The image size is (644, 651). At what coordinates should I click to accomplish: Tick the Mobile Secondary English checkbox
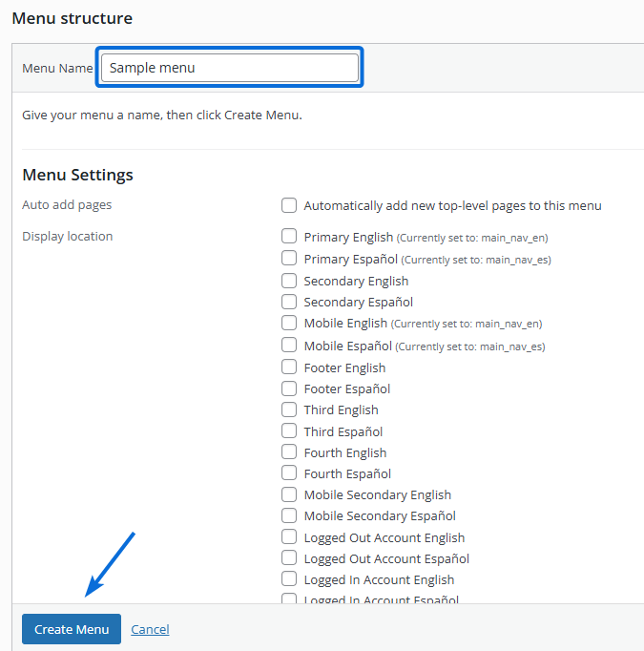click(x=289, y=494)
